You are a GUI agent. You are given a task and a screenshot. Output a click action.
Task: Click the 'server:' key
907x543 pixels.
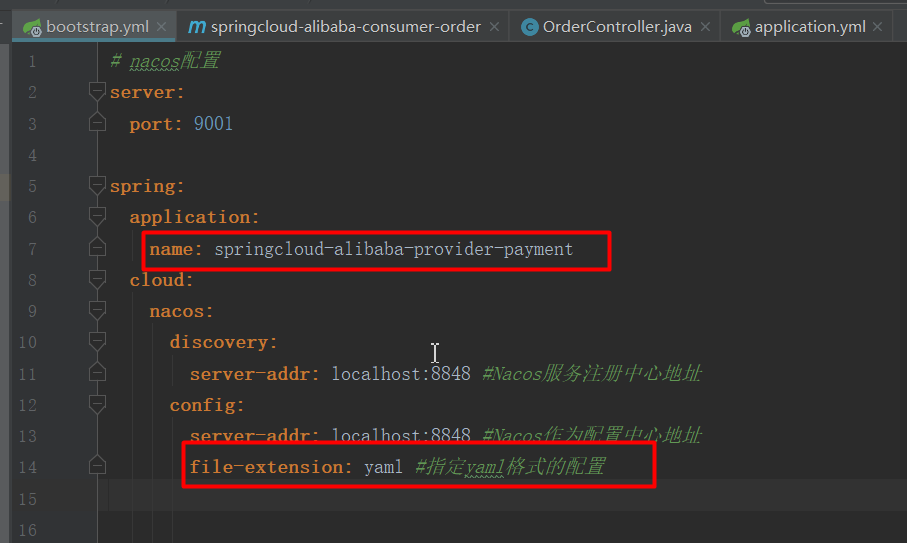click(147, 93)
